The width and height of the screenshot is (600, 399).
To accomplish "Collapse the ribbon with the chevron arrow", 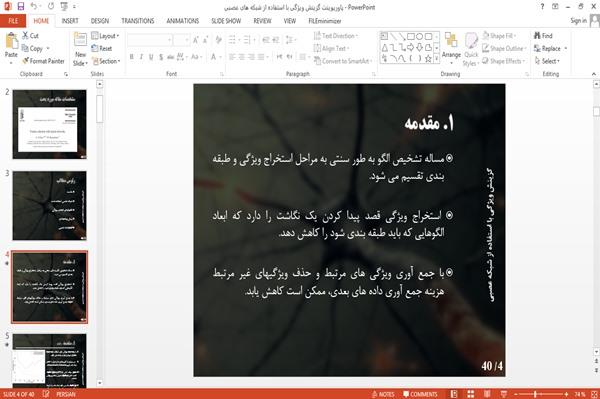I will point(593,74).
